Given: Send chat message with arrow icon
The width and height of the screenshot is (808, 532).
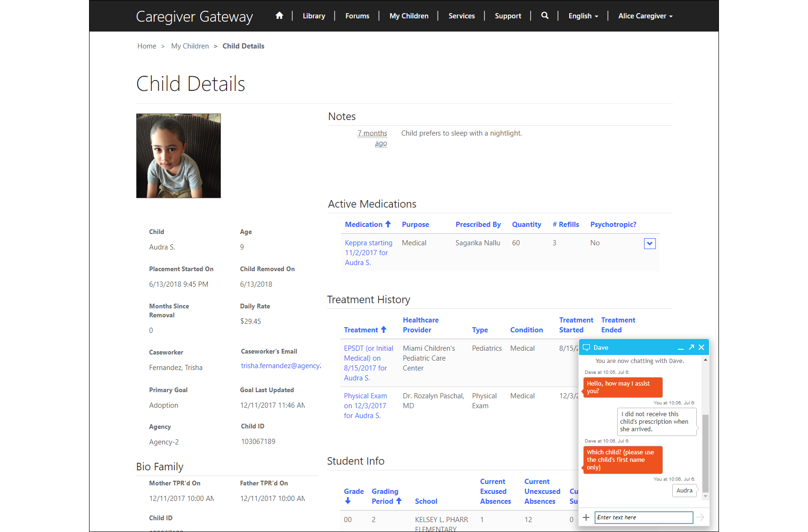Looking at the screenshot, I should click(701, 517).
